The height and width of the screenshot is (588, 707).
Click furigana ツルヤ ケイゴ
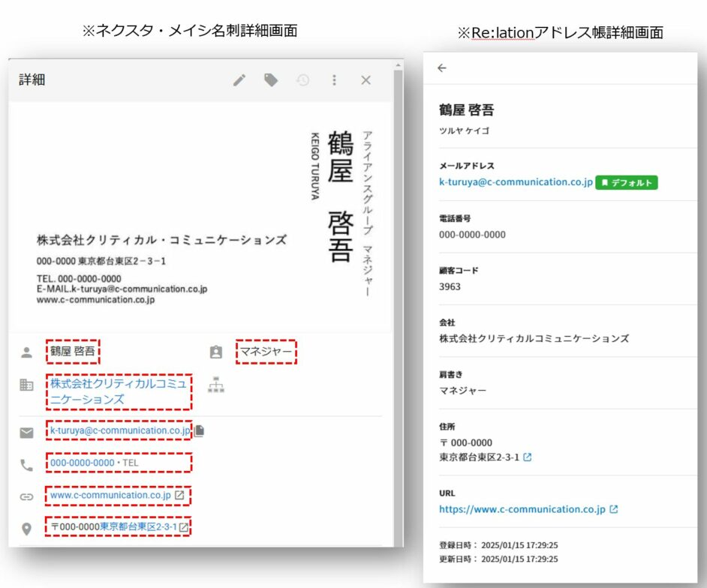[x=465, y=130]
